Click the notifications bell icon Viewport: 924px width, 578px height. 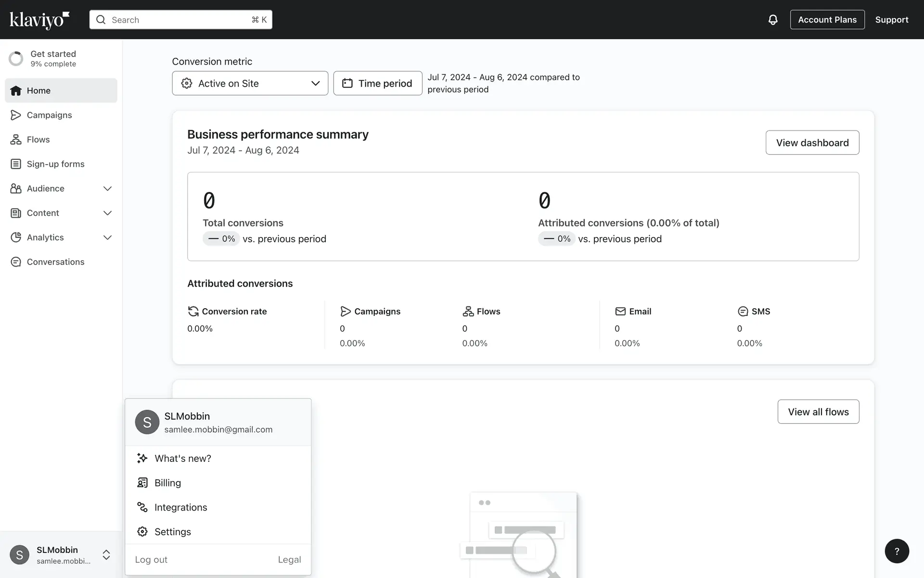[772, 20]
